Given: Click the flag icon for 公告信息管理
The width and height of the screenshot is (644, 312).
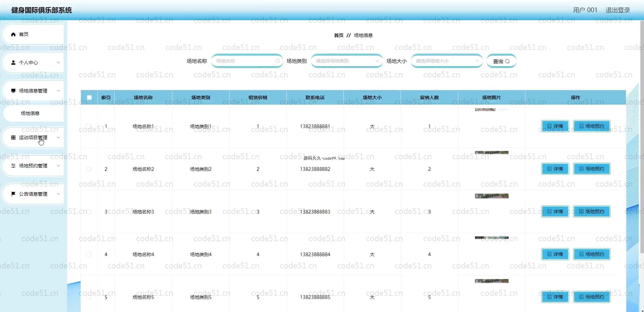Looking at the screenshot, I should (13, 194).
